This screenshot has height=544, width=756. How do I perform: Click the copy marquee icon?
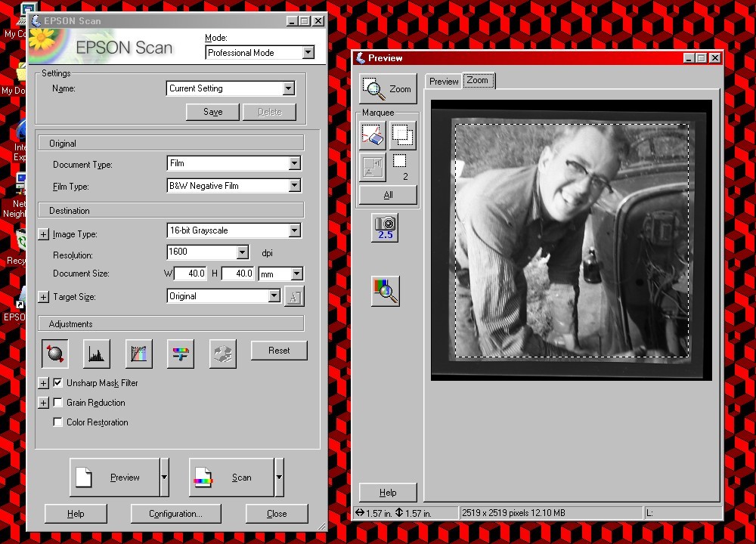402,136
